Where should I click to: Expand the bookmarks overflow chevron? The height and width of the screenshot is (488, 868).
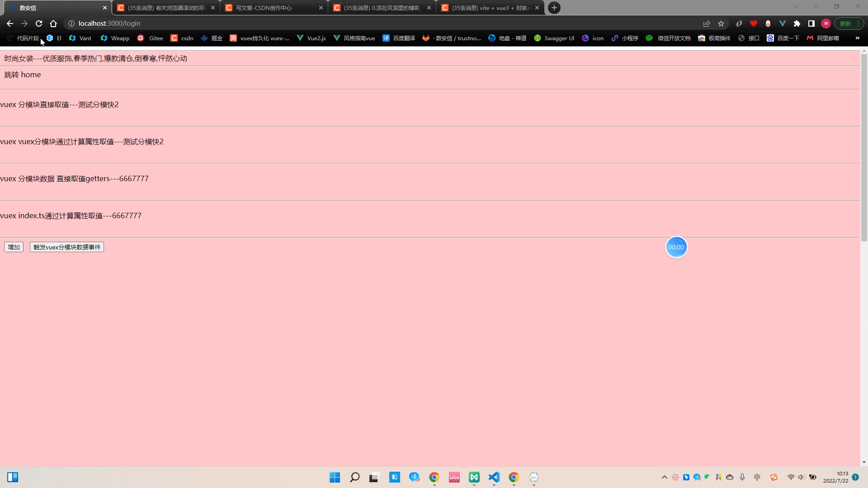858,38
